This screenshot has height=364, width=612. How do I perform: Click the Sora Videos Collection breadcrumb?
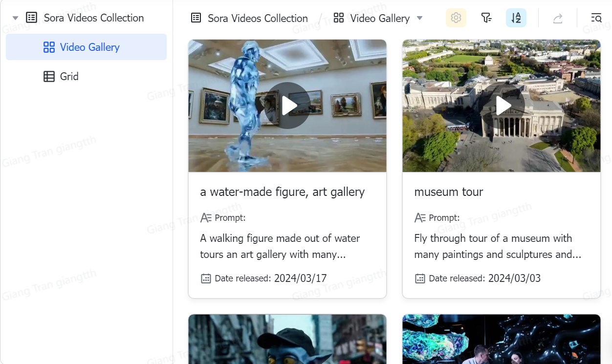click(258, 18)
